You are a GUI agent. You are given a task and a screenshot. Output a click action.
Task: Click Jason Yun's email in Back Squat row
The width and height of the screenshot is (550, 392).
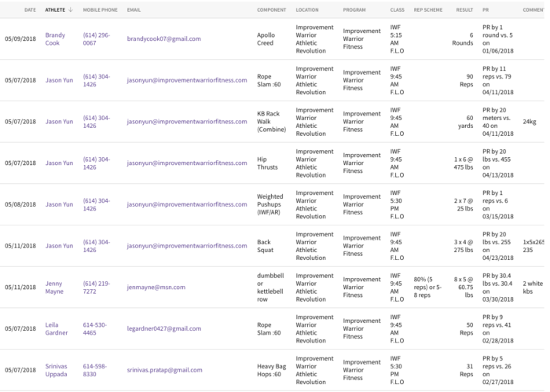coord(187,246)
